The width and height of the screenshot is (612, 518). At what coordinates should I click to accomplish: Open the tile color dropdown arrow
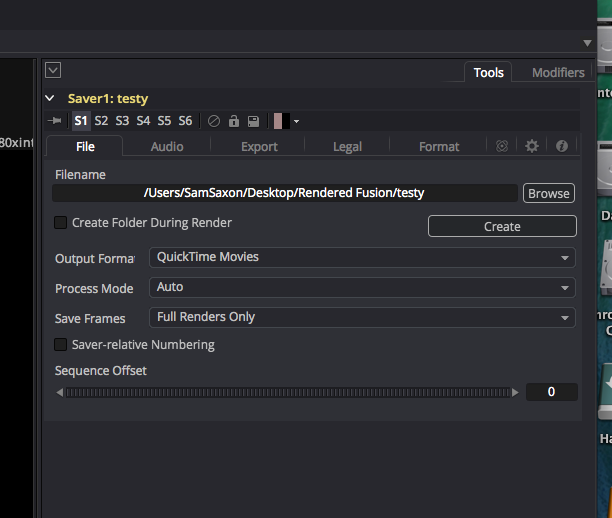tap(297, 121)
